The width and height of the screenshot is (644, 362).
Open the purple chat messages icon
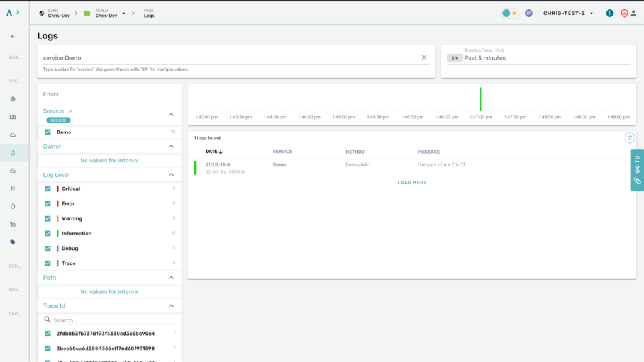(529, 13)
